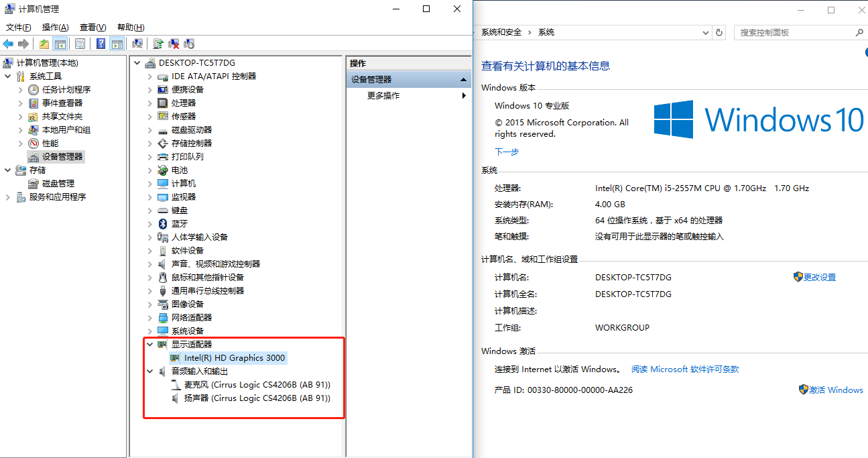Click the Uninstall device icon with red X

coord(174,44)
